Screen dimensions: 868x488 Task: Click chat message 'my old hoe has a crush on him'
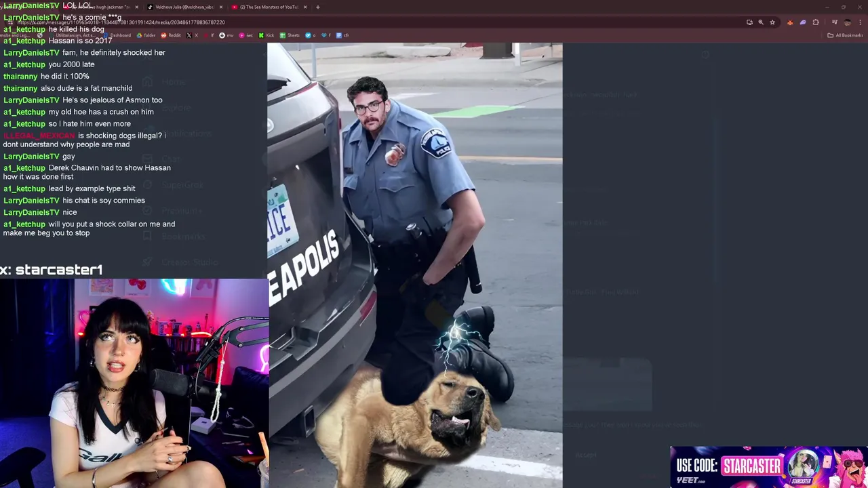(x=101, y=112)
